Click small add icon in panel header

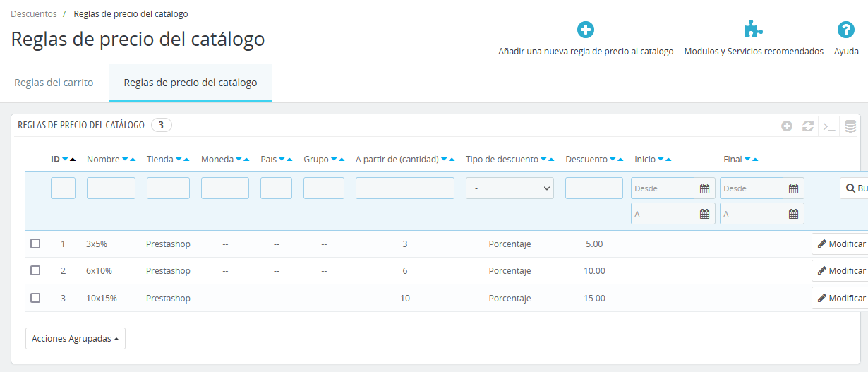coord(787,126)
